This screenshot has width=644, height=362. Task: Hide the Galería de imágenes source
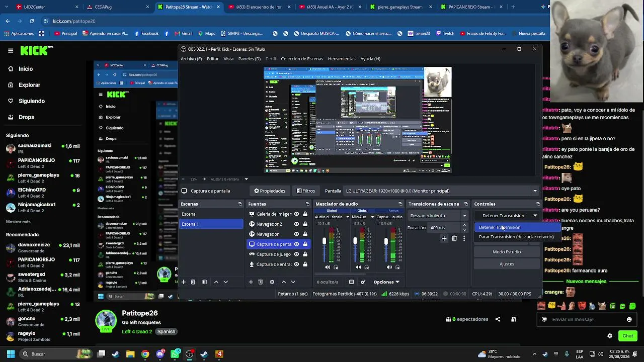click(296, 214)
